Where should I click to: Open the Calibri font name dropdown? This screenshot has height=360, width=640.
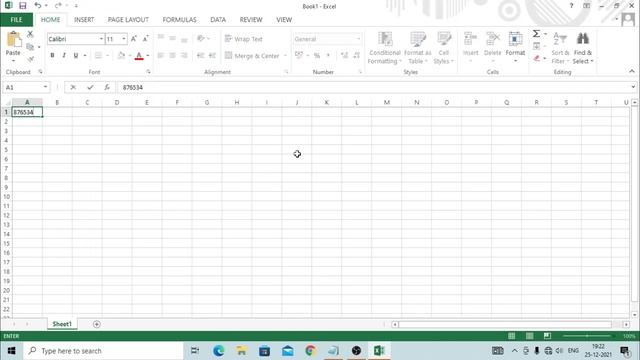101,39
